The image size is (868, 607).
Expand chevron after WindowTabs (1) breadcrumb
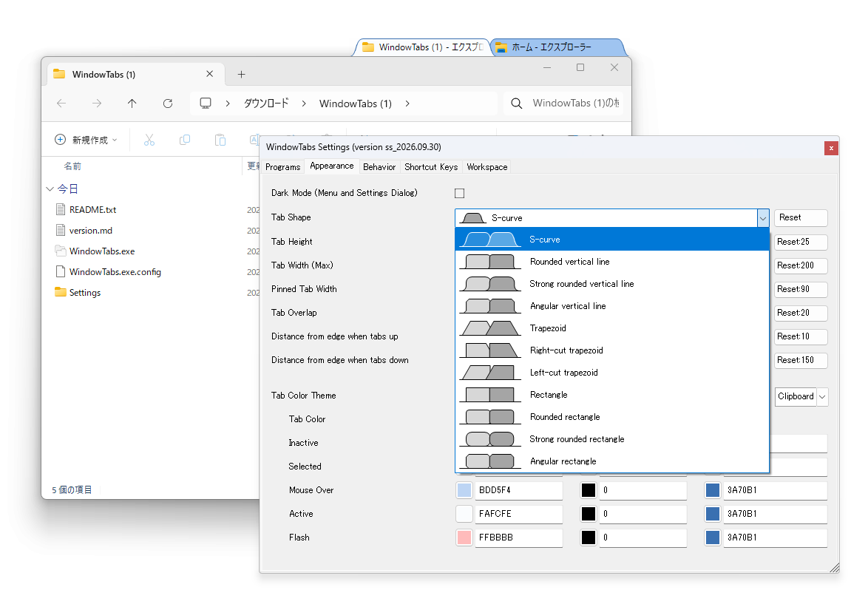[x=407, y=104]
